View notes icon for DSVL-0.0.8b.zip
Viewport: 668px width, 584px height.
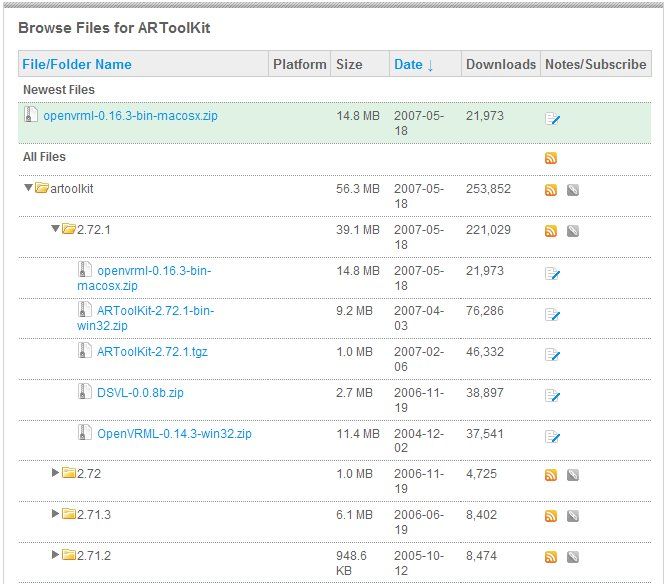click(552, 396)
